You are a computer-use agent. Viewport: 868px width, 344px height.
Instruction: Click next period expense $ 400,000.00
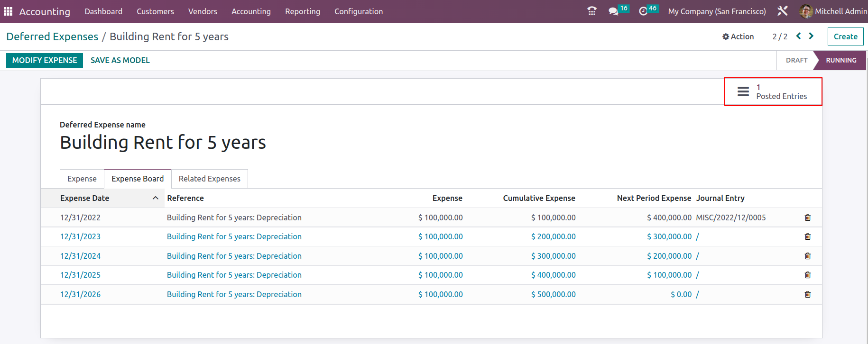669,217
